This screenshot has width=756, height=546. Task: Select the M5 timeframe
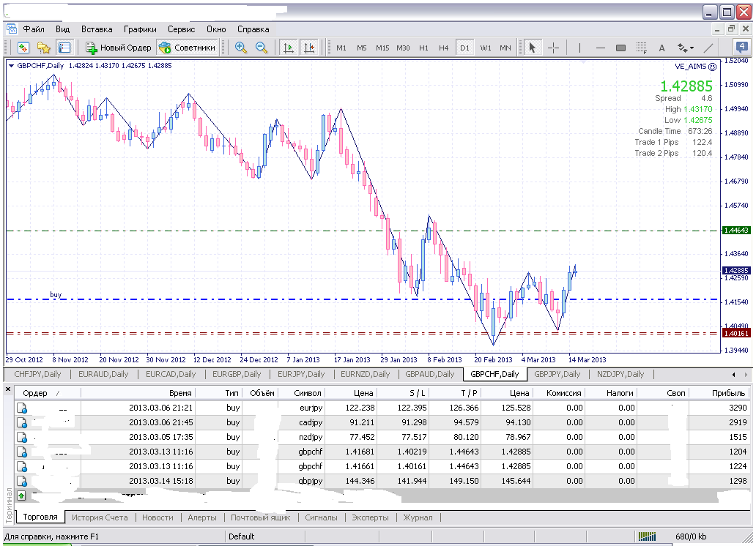point(362,48)
